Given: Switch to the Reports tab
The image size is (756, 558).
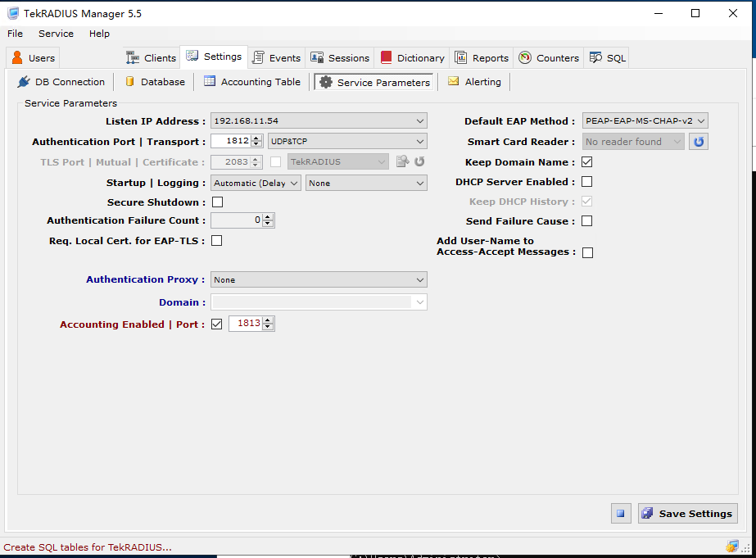Looking at the screenshot, I should coord(481,58).
